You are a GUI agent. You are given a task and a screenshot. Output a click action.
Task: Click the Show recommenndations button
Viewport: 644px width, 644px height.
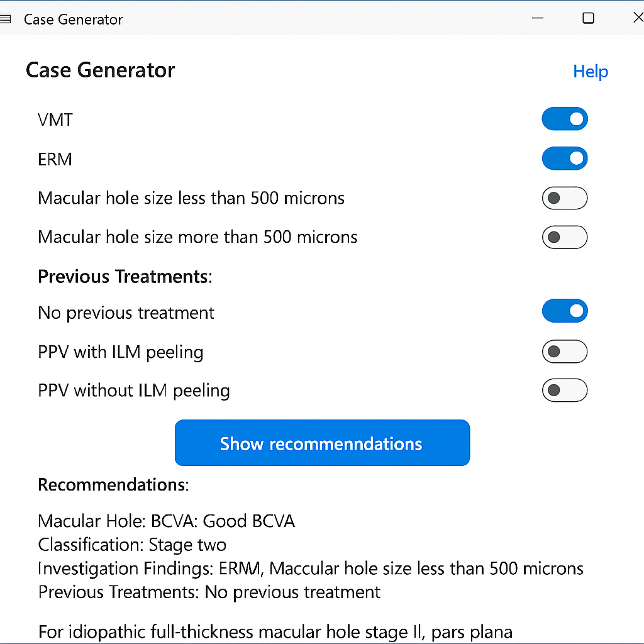click(322, 443)
